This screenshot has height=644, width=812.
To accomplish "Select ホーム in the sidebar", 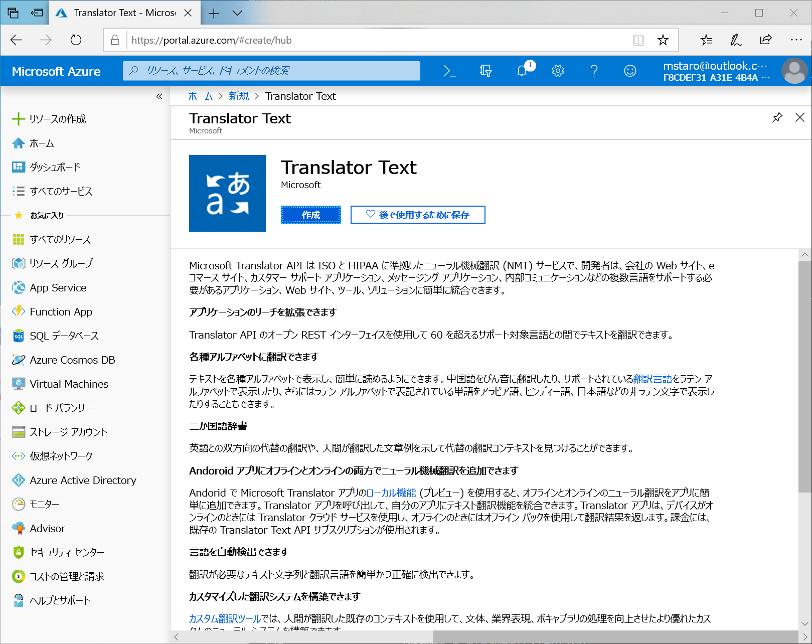I will click(x=33, y=143).
